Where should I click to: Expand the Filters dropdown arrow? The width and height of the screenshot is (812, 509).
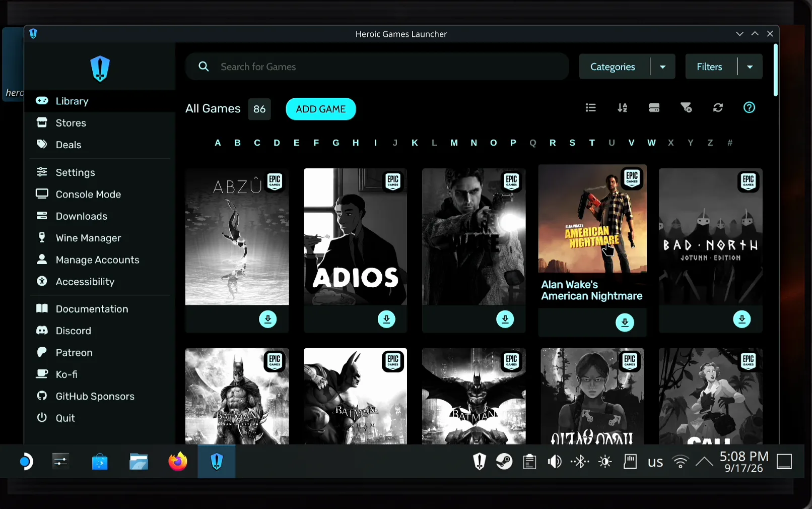point(750,67)
